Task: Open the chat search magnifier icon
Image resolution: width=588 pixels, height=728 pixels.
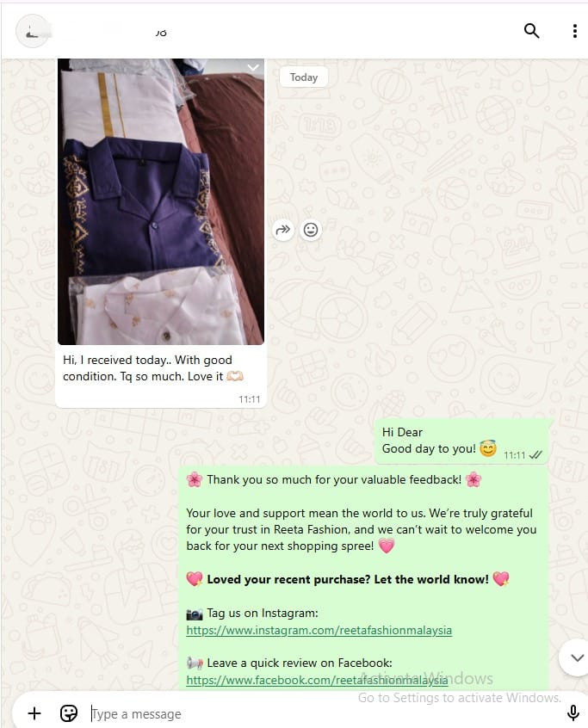Action: tap(531, 31)
